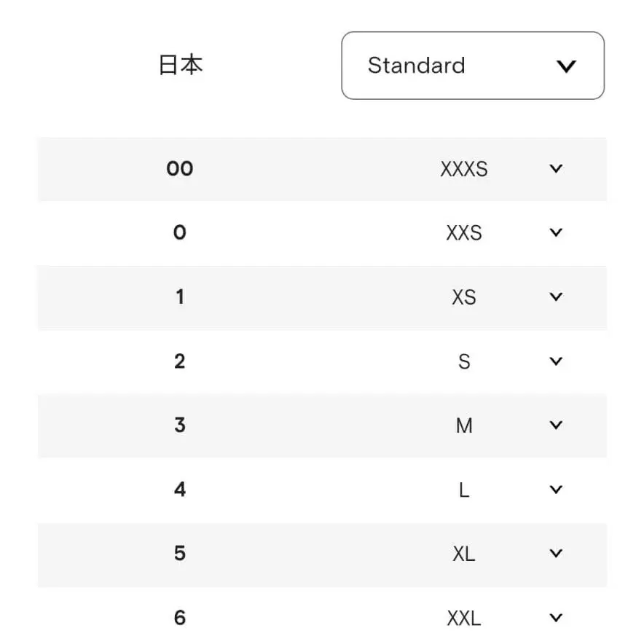Open the Standard size system dropdown
The height and width of the screenshot is (644, 644).
pyautogui.click(x=473, y=66)
